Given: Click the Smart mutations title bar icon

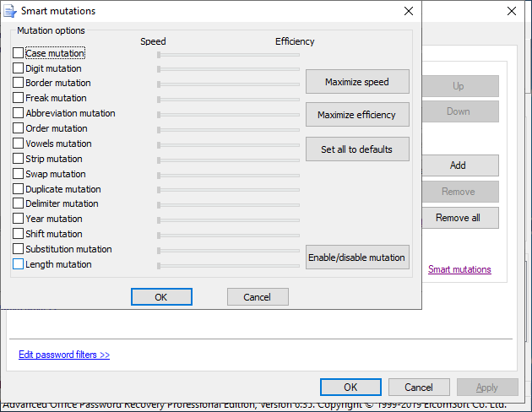Looking at the screenshot, I should tap(10, 11).
